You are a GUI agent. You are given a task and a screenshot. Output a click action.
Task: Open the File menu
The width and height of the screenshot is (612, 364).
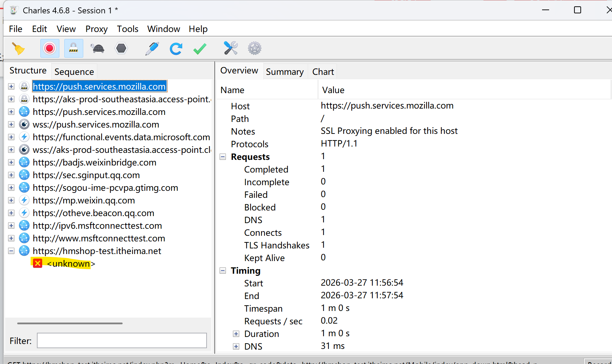coord(15,29)
